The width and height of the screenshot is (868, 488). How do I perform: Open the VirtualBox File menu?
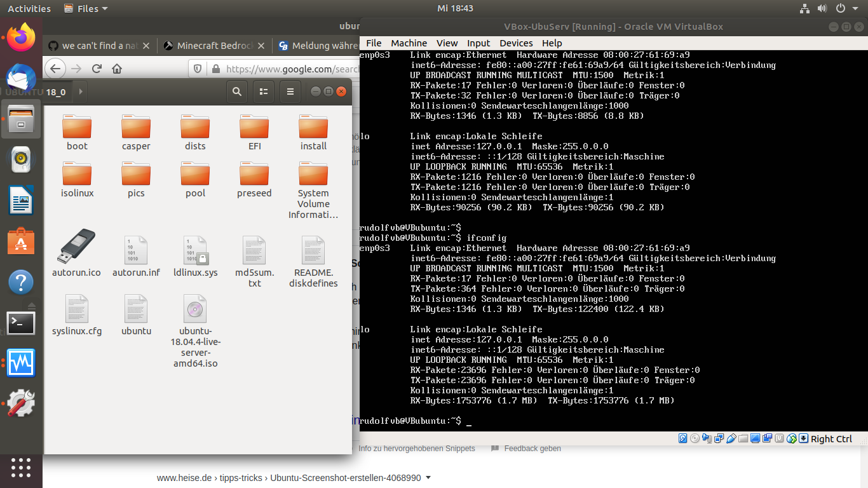(374, 43)
